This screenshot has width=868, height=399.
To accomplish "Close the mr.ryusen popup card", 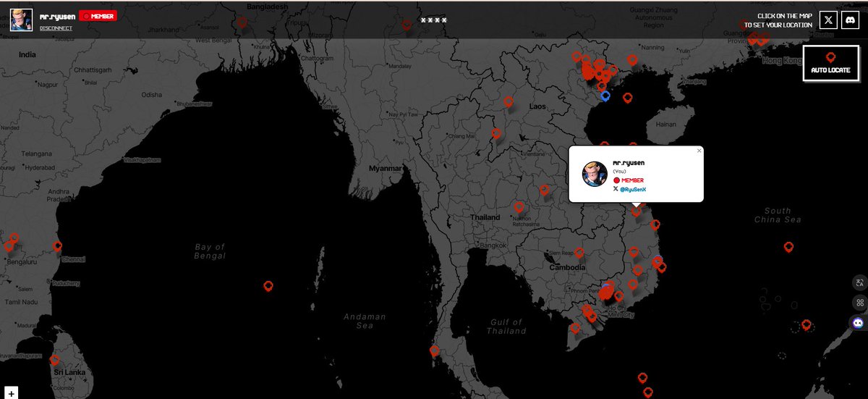I will point(699,151).
